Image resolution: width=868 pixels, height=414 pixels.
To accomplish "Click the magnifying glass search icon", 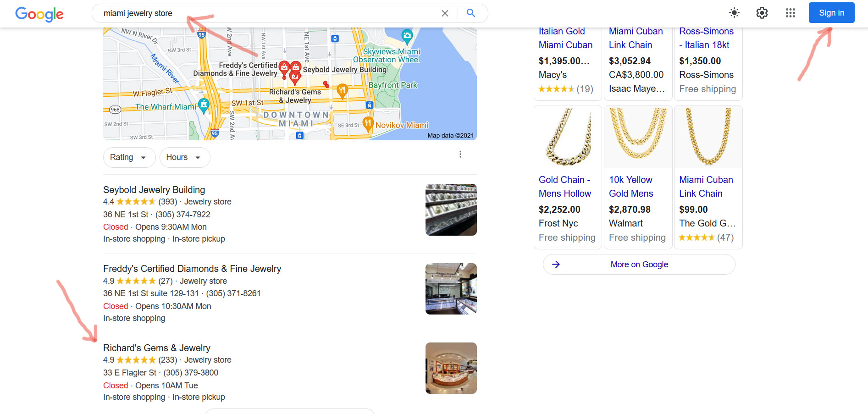I will point(470,13).
